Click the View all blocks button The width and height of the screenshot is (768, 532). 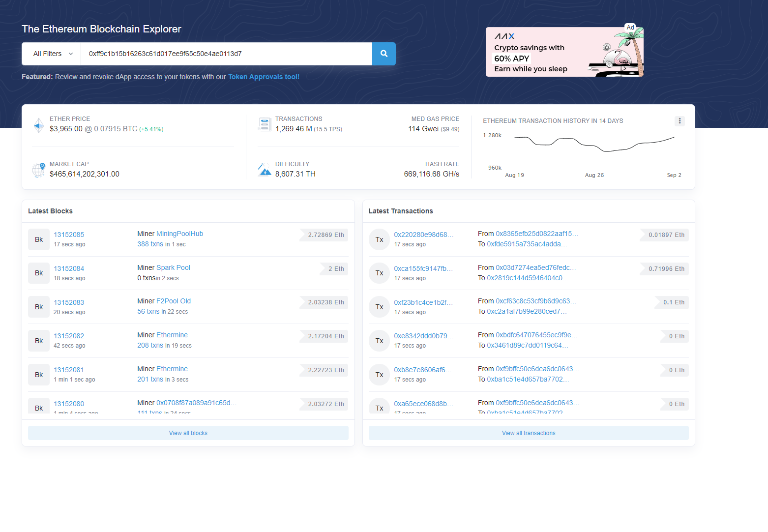pyautogui.click(x=188, y=433)
